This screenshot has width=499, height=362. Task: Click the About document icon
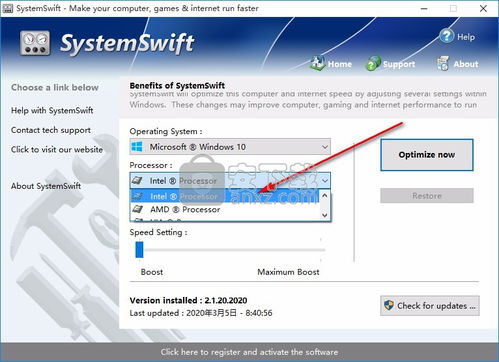[443, 63]
